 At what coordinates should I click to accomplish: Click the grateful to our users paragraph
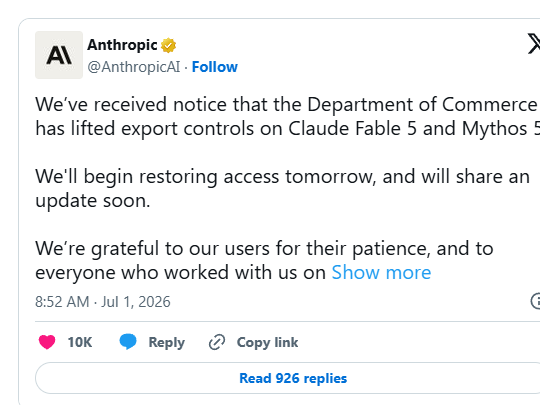tap(264, 260)
